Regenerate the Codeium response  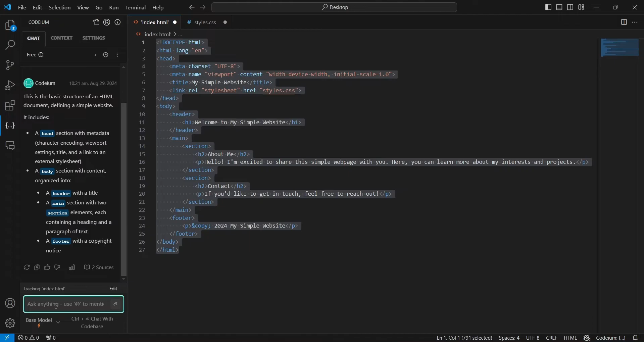(x=27, y=268)
